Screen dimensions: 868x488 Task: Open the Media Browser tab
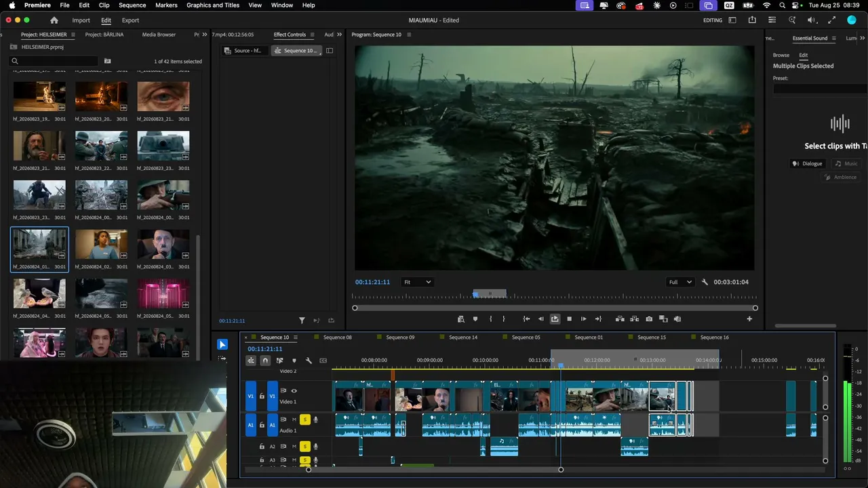pyautogui.click(x=159, y=35)
